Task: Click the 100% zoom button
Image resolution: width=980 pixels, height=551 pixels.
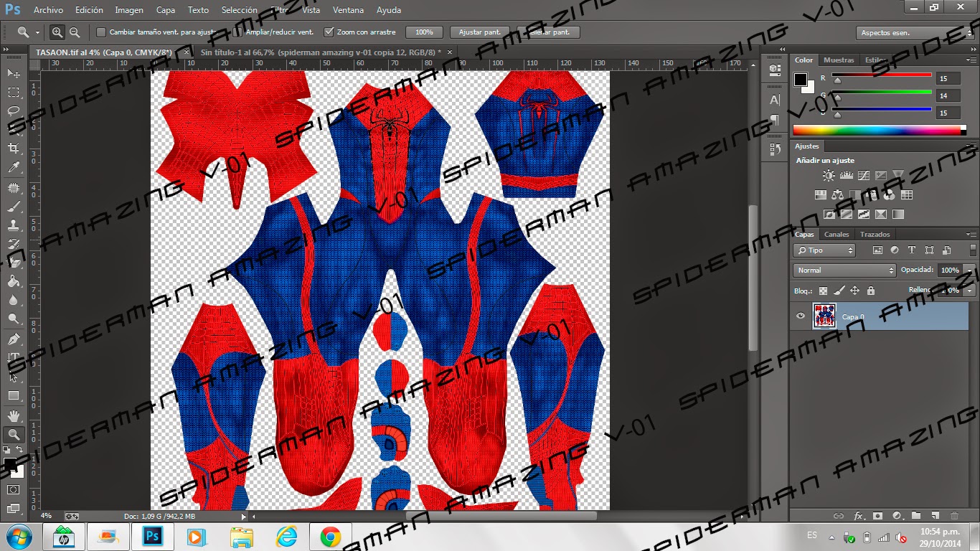Action: click(x=424, y=32)
